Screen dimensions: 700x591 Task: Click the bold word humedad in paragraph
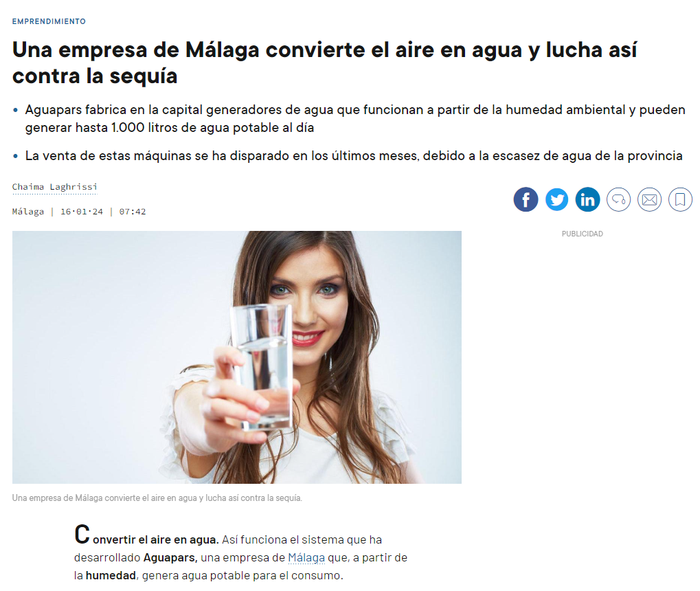point(111,575)
